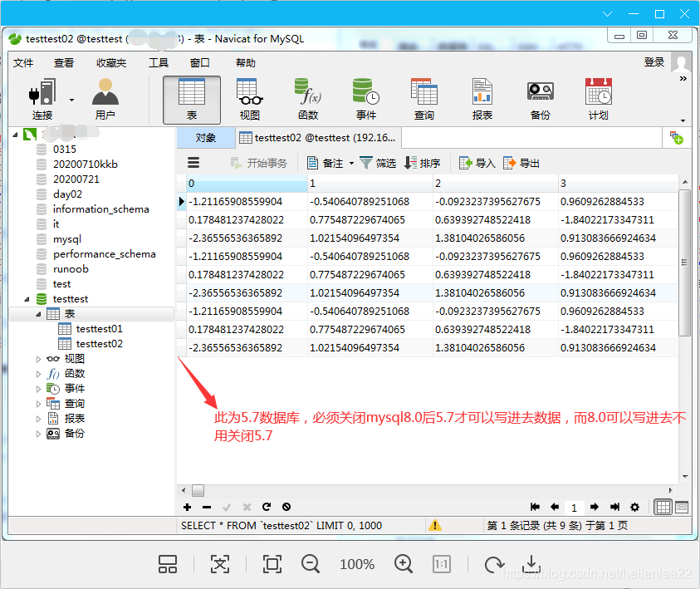Open the Report (报表) toolbar icon

(482, 99)
